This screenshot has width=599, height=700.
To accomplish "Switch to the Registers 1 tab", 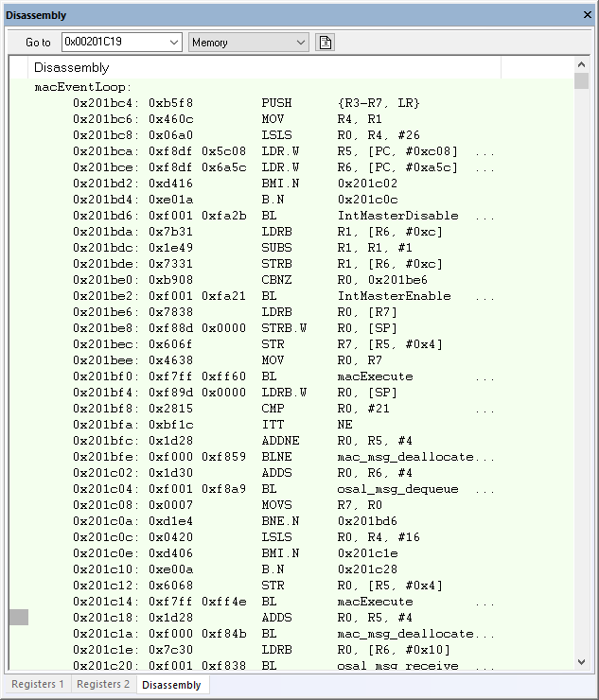I will 38,685.
